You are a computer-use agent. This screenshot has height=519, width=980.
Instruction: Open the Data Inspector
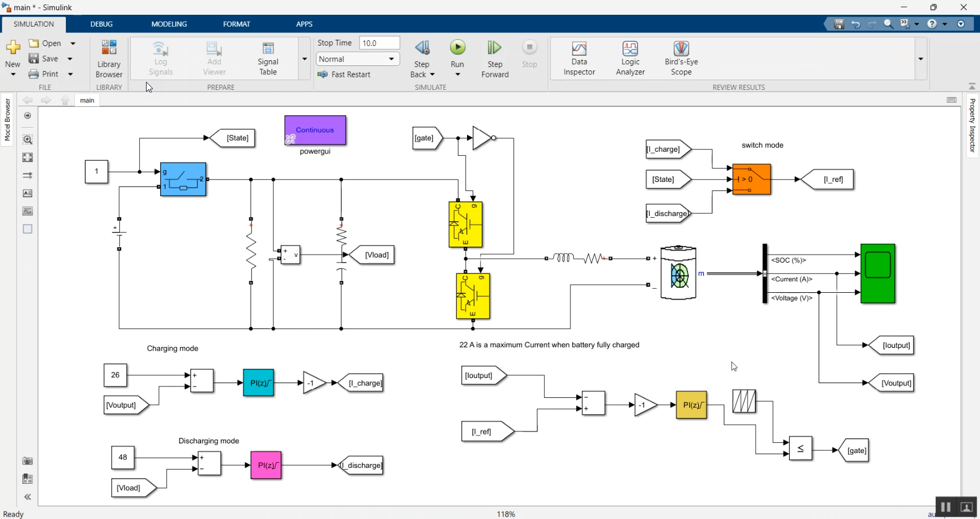[579, 59]
